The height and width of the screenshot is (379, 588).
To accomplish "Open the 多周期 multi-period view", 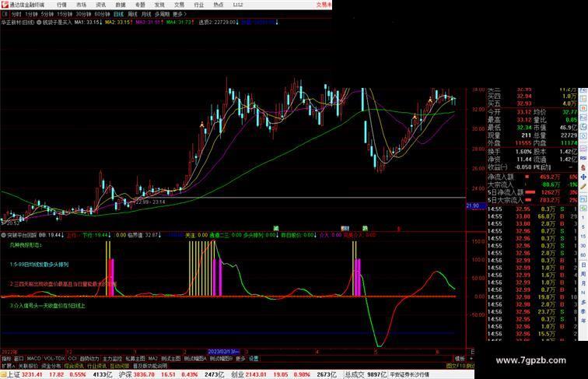I will tap(162, 14).
